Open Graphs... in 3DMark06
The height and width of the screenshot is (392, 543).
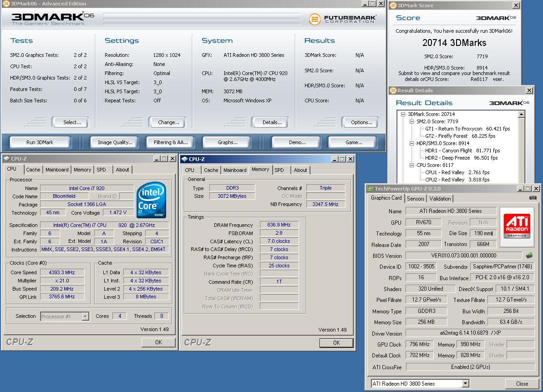[x=228, y=142]
